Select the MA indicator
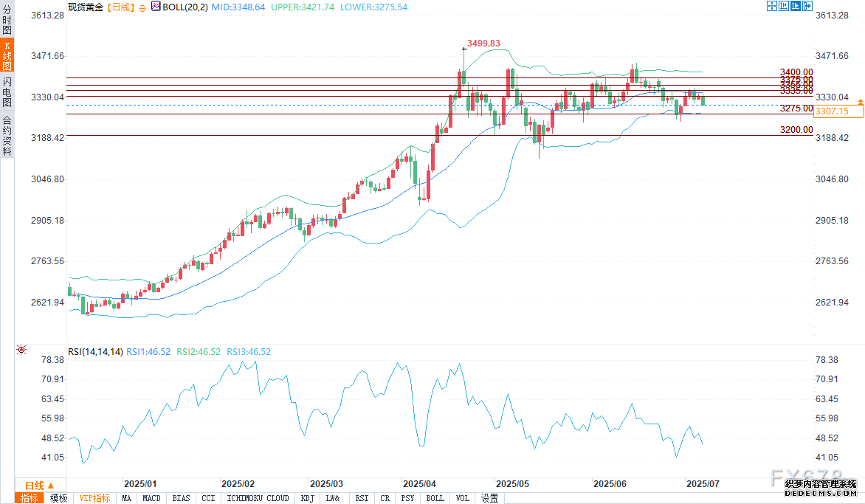 tap(127, 498)
